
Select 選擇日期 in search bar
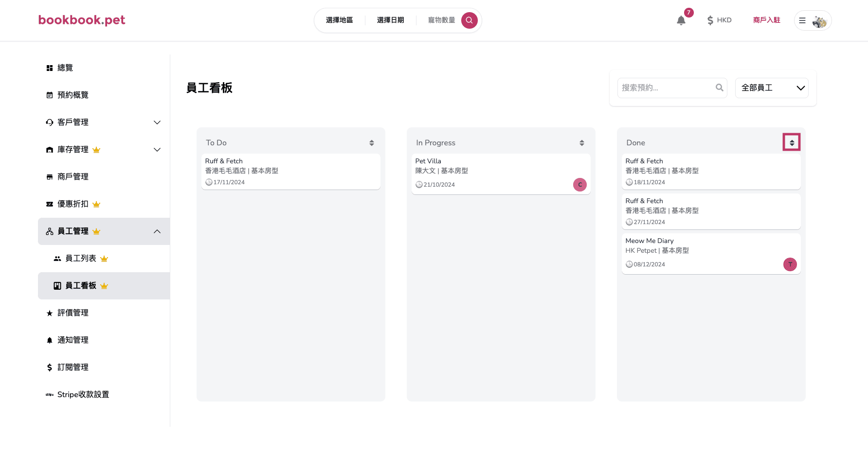[x=390, y=20]
